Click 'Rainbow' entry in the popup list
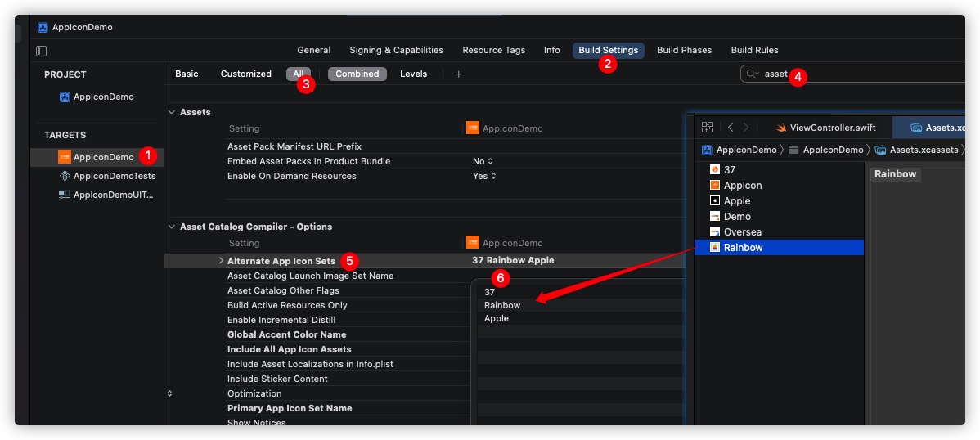The width and height of the screenshot is (980, 440). click(x=502, y=305)
